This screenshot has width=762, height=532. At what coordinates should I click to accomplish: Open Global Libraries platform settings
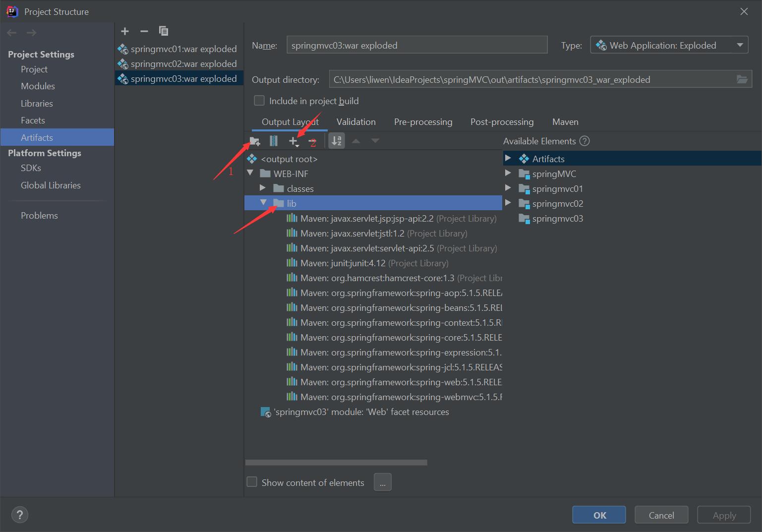click(51, 185)
